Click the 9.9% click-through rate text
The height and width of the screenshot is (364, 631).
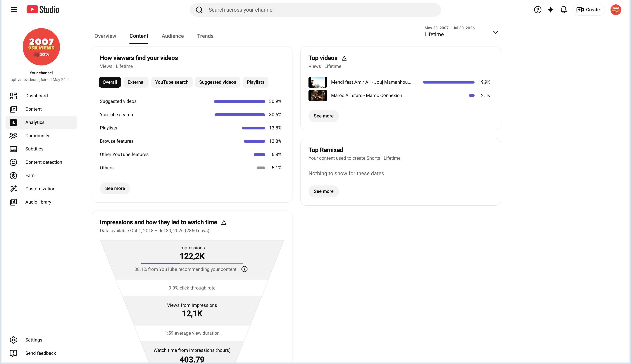[192, 288]
